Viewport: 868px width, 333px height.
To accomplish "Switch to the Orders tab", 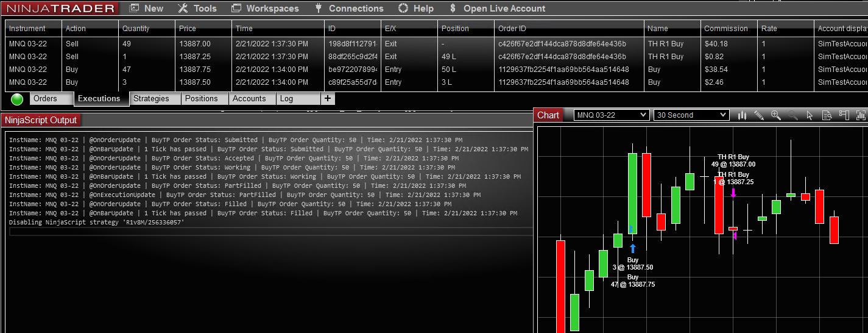I will tap(51, 99).
